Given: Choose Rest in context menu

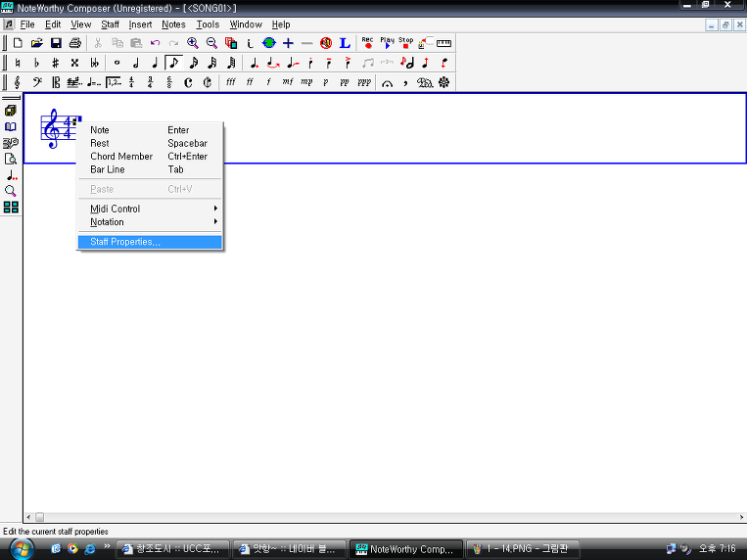Looking at the screenshot, I should (150, 144).
